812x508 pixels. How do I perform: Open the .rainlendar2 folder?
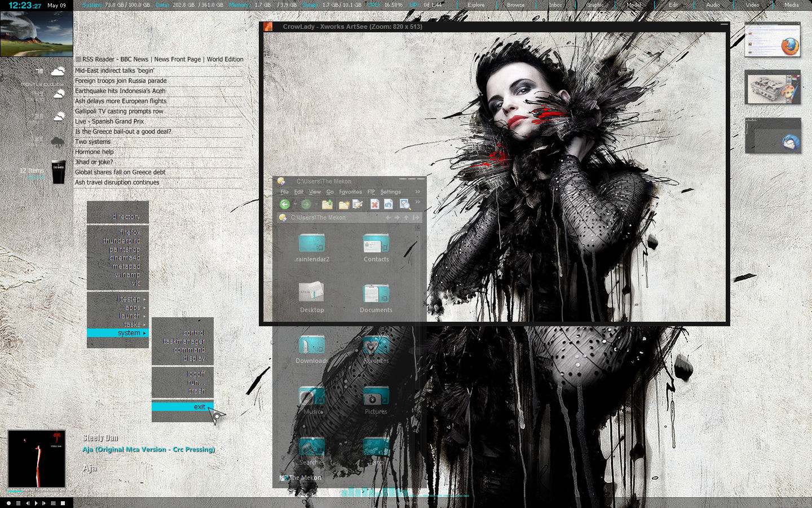(x=312, y=247)
